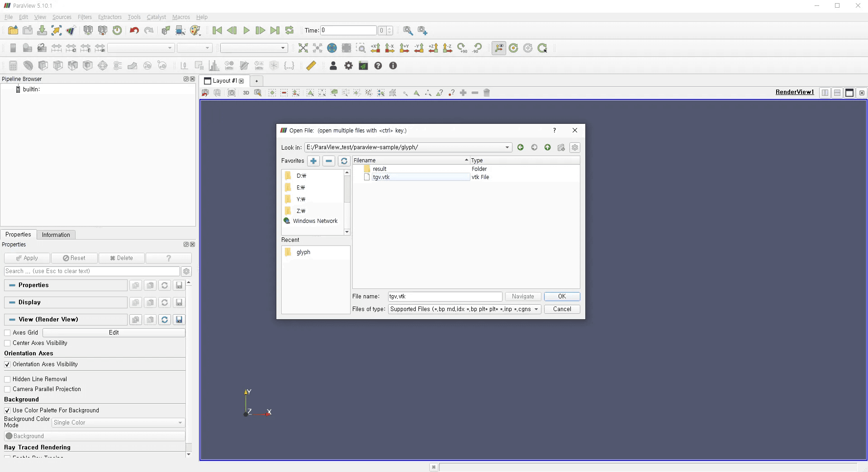Switch to the Information tab
This screenshot has height=472, width=868.
(x=56, y=235)
